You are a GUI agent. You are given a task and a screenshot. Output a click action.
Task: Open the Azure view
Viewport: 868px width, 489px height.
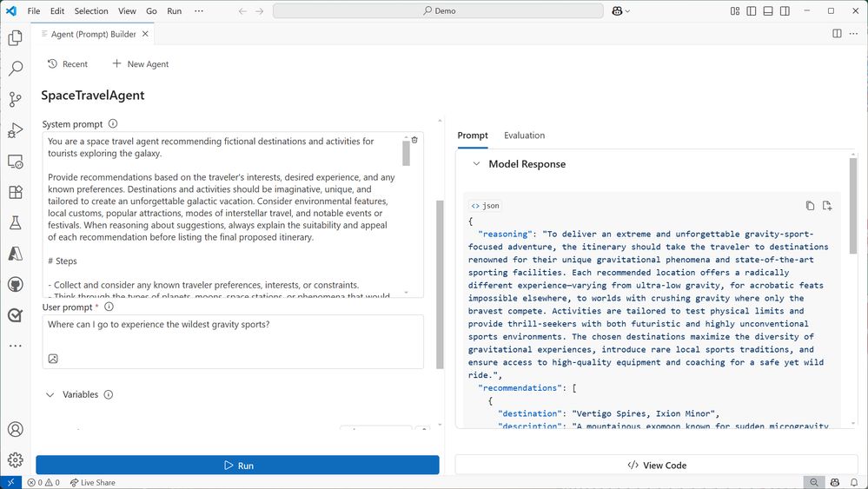point(16,254)
